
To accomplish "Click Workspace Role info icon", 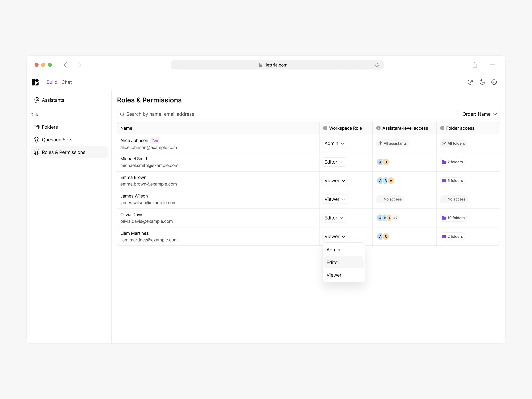I will point(325,128).
